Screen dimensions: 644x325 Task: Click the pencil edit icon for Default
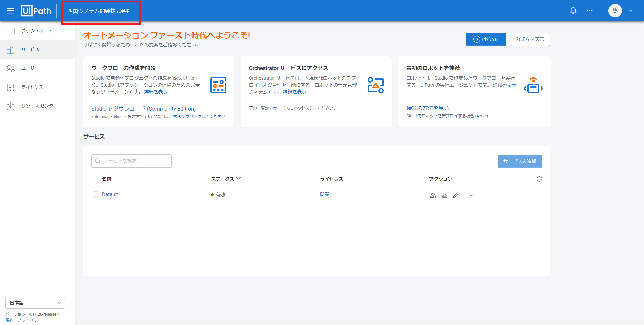coord(455,195)
